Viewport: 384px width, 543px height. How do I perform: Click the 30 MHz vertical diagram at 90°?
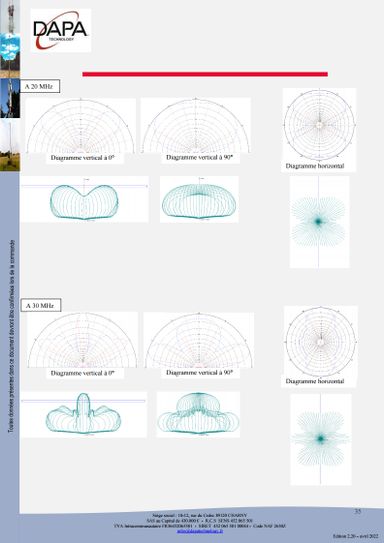click(x=199, y=340)
